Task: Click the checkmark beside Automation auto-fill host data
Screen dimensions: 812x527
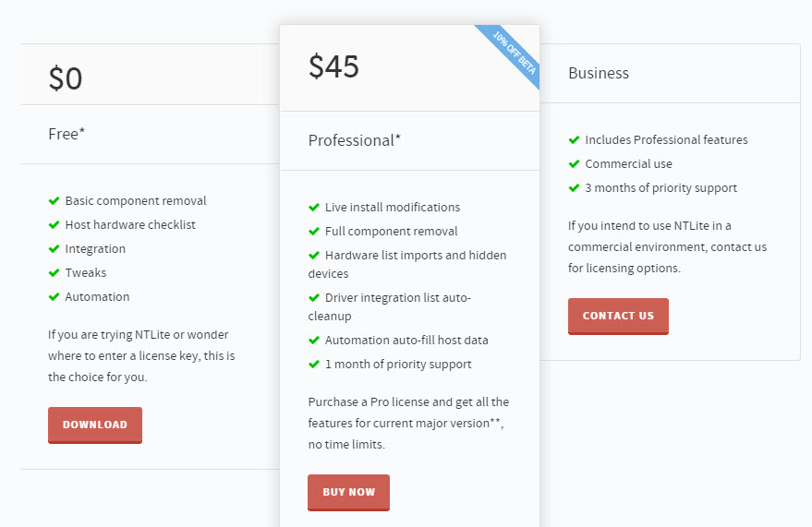Action: [314, 341]
